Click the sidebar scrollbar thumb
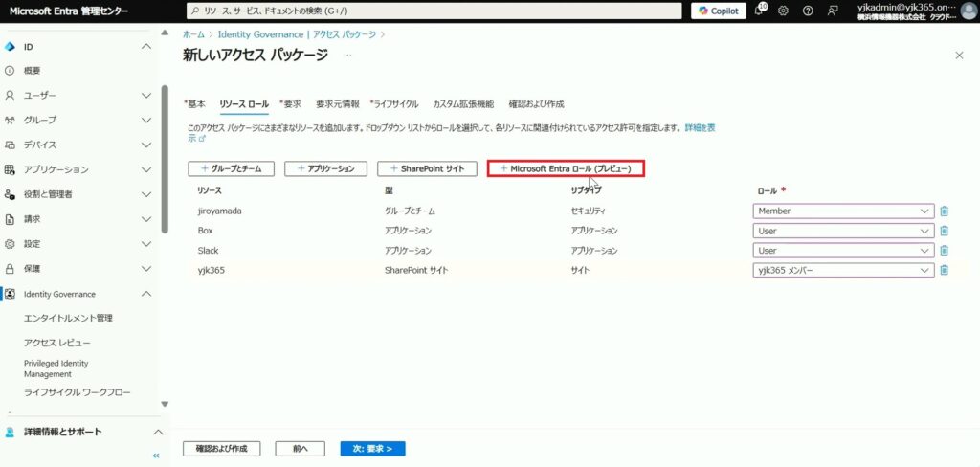980x467 pixels. [165, 160]
